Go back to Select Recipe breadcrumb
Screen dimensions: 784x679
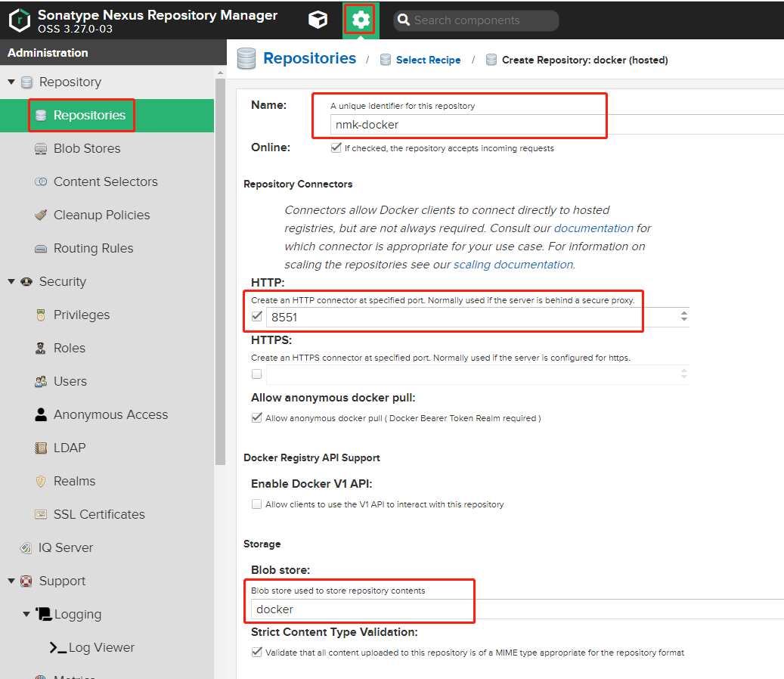(428, 60)
